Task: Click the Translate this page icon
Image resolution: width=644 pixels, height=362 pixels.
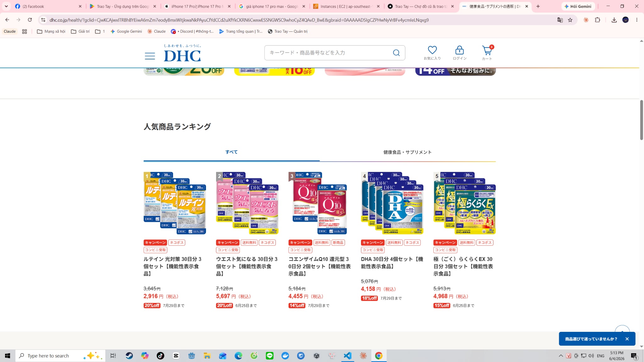Action: [x=560, y=20]
